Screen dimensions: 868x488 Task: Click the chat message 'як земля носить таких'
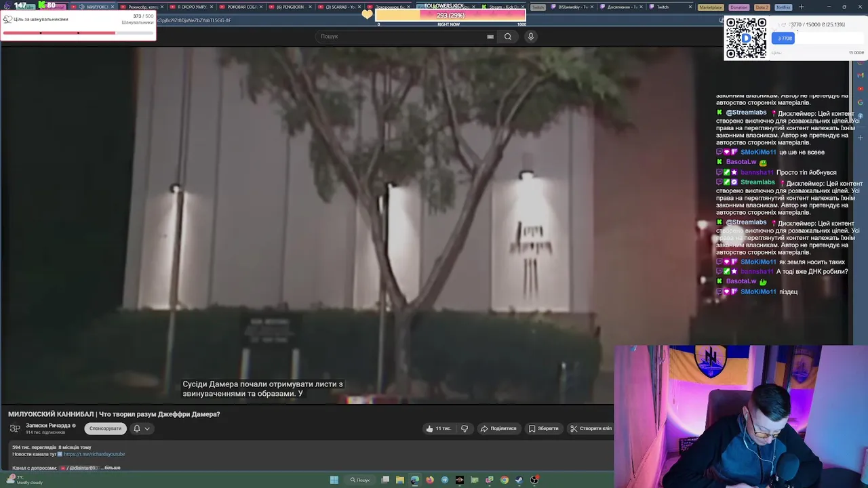point(812,262)
